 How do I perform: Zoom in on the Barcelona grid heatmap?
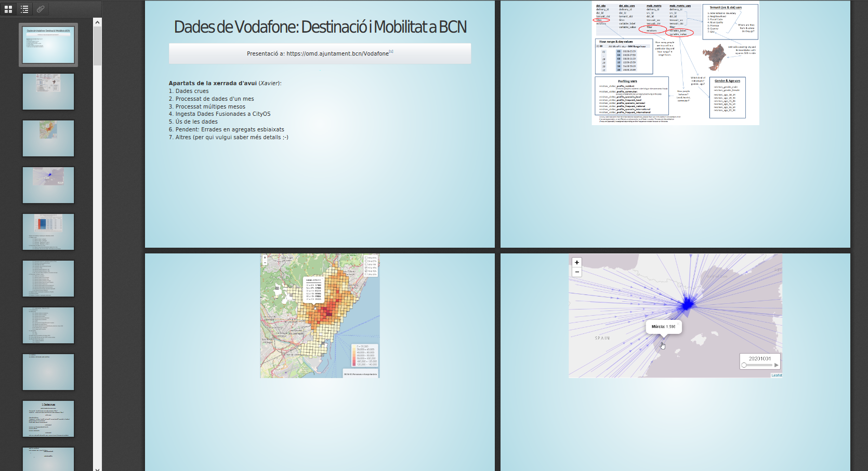click(265, 257)
